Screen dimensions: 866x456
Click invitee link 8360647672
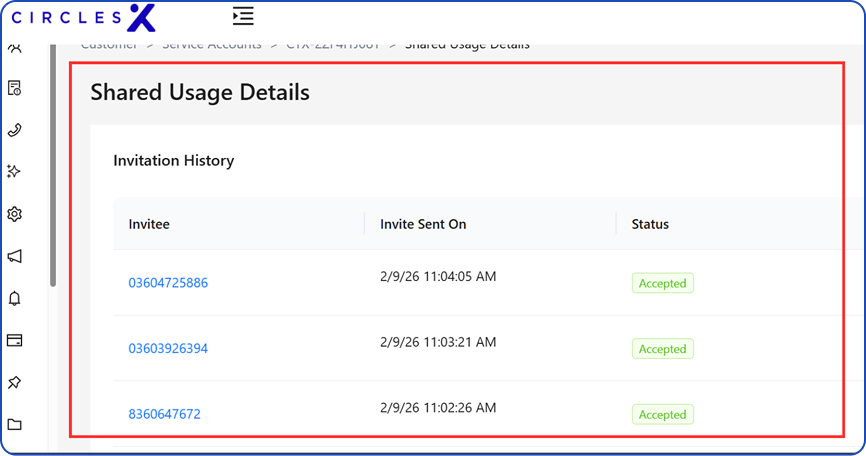tap(164, 414)
